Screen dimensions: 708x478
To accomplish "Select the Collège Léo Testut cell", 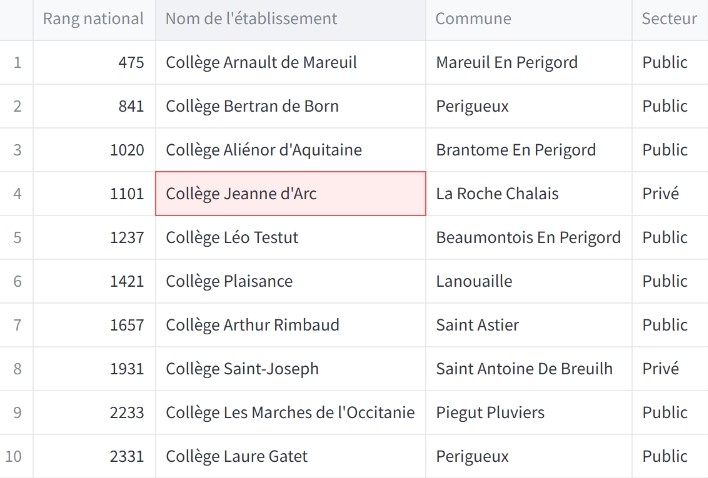I will pyautogui.click(x=232, y=238).
